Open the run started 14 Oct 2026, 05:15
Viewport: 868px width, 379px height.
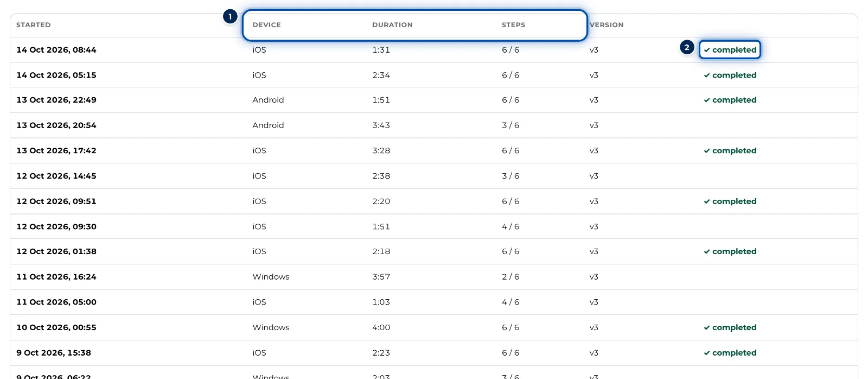point(434,75)
